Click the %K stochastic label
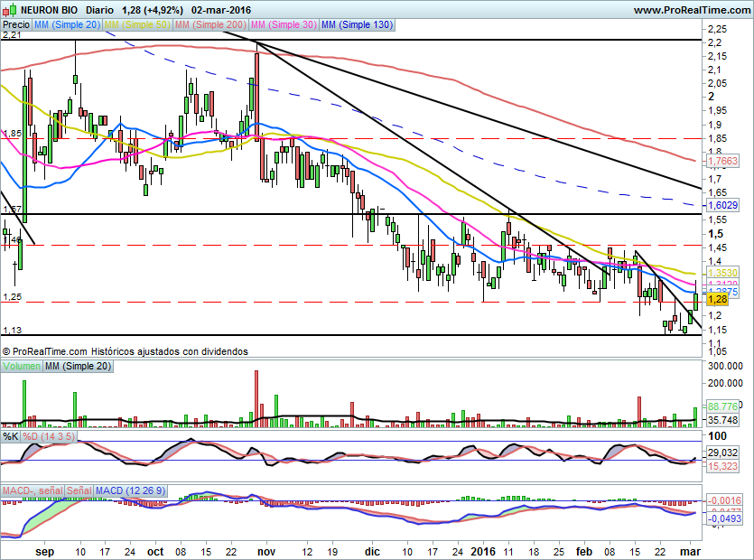 pos(11,436)
